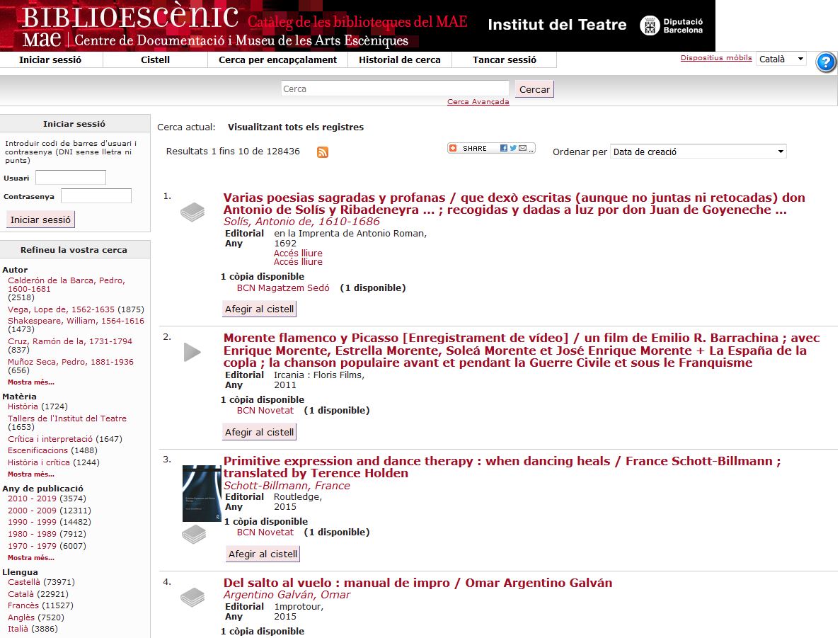Click author Solís, Antonio de, 1610-1686
This screenshot has width=840, height=638.
[301, 222]
